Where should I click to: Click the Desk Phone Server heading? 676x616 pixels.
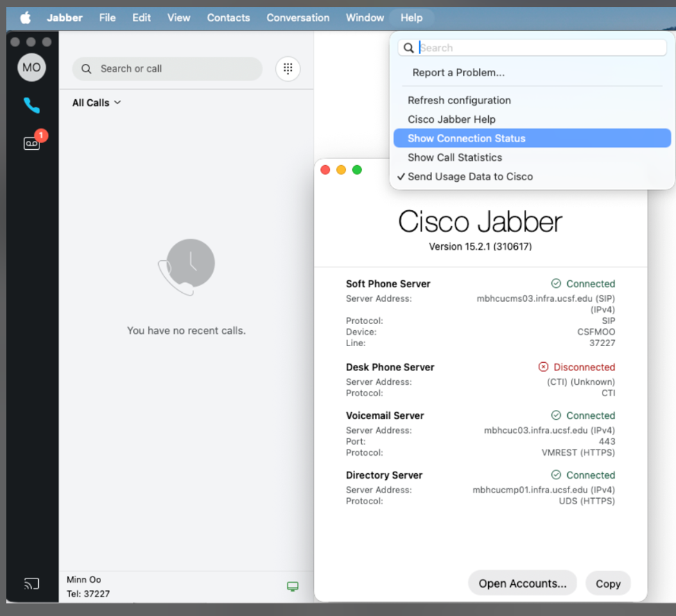point(390,367)
